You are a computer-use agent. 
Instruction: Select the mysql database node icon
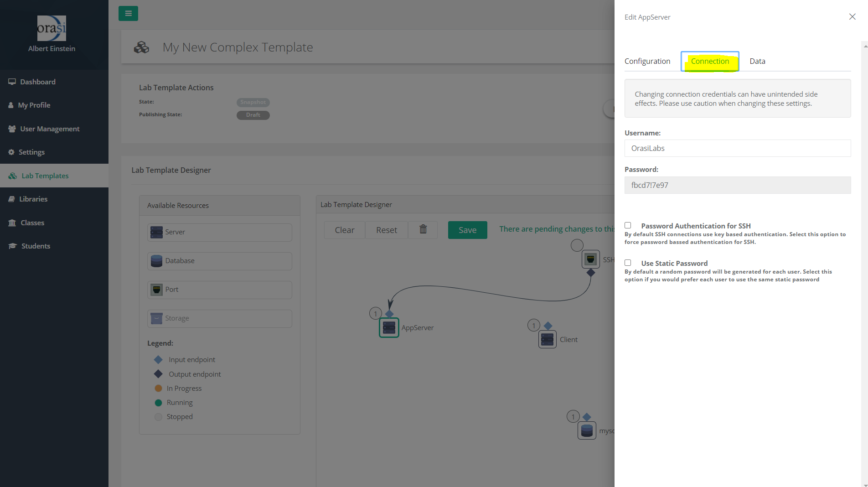click(587, 430)
